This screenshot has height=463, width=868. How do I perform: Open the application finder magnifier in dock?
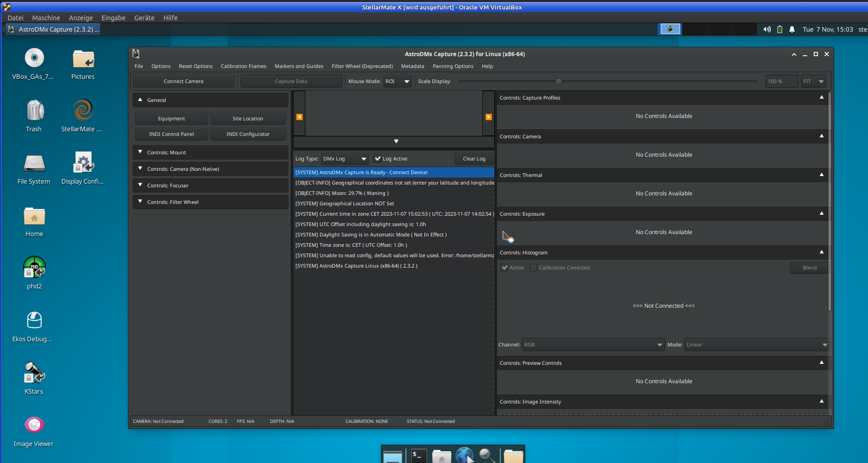pos(488,455)
